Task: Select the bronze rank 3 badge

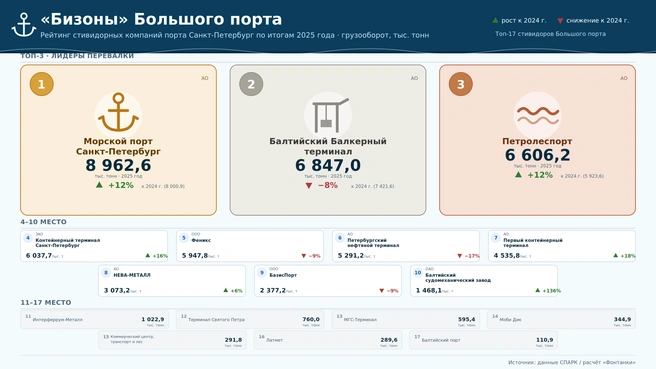Action: click(461, 84)
